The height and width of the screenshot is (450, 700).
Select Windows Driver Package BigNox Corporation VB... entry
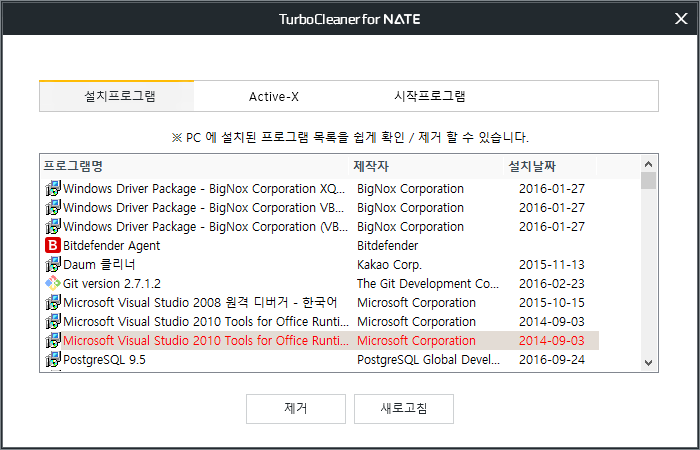[204, 208]
